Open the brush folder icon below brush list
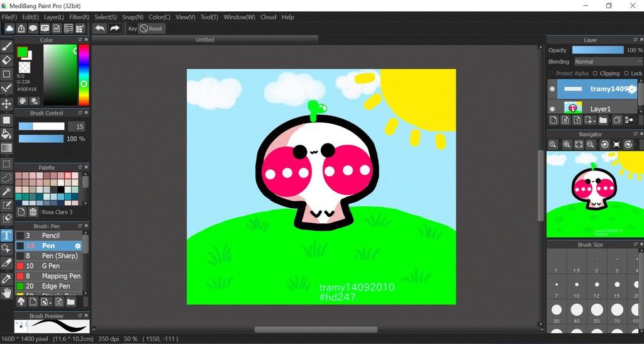 [x=71, y=302]
